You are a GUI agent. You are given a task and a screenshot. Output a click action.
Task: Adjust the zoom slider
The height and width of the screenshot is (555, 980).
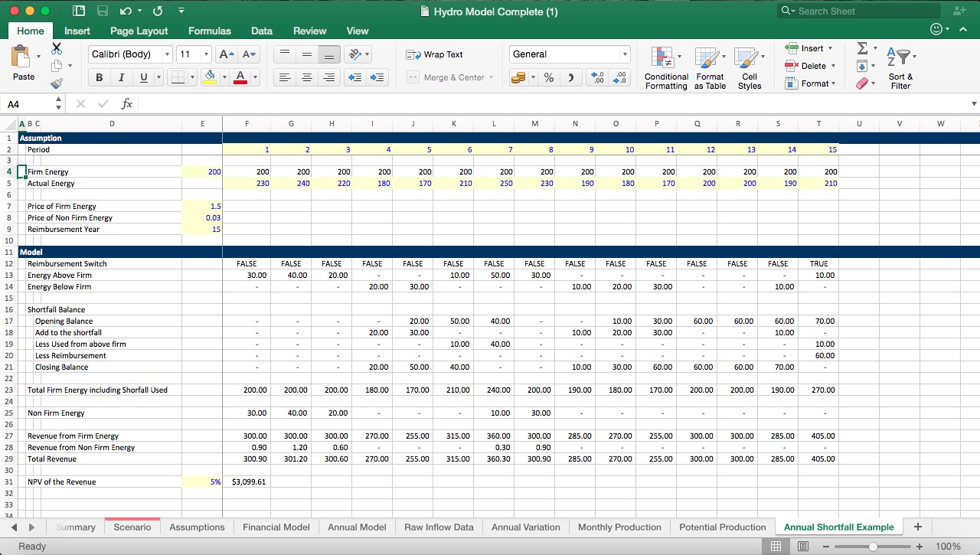[872, 547]
